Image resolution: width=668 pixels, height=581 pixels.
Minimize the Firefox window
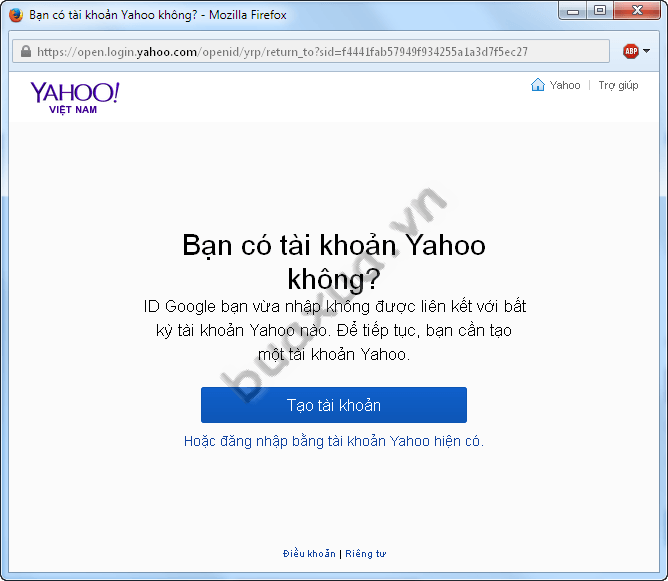tap(573, 11)
